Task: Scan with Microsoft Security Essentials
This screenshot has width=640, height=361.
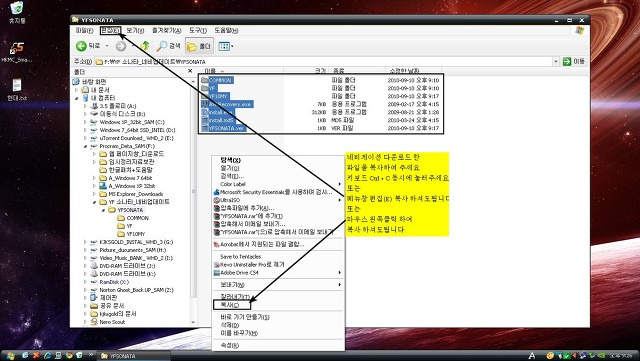Action: coord(278,192)
